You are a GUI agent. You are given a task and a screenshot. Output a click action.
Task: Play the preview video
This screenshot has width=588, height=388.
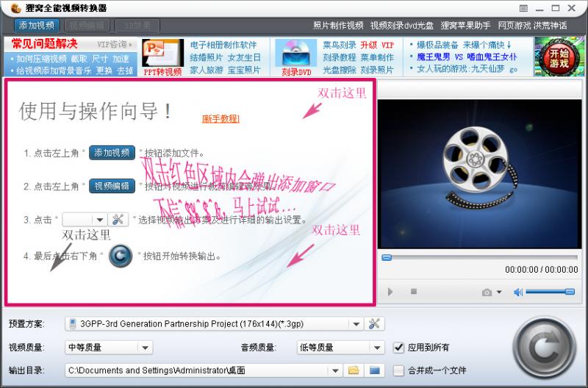[390, 292]
